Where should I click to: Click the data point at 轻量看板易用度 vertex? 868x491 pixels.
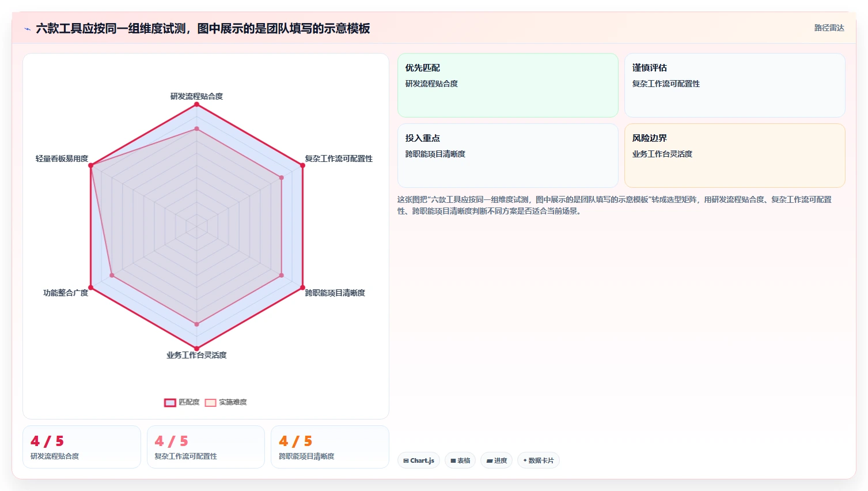[x=90, y=165]
